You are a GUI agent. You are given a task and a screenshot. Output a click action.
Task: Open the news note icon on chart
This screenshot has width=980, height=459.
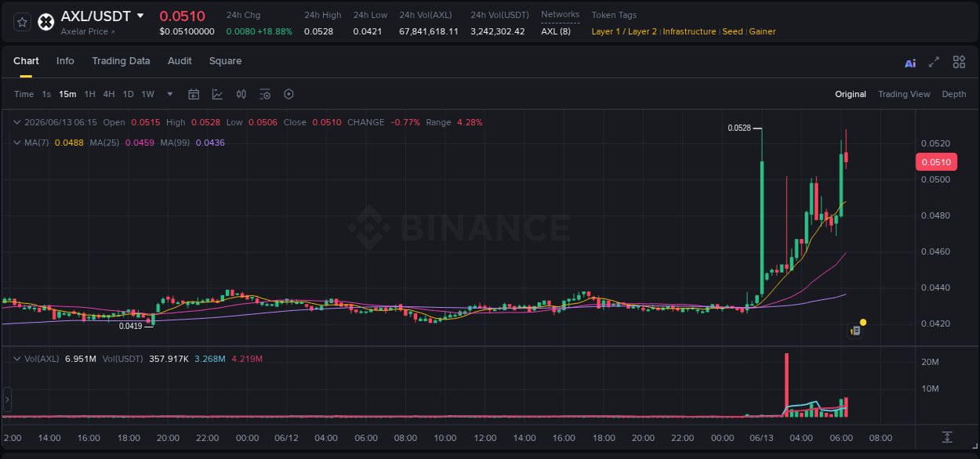click(856, 331)
